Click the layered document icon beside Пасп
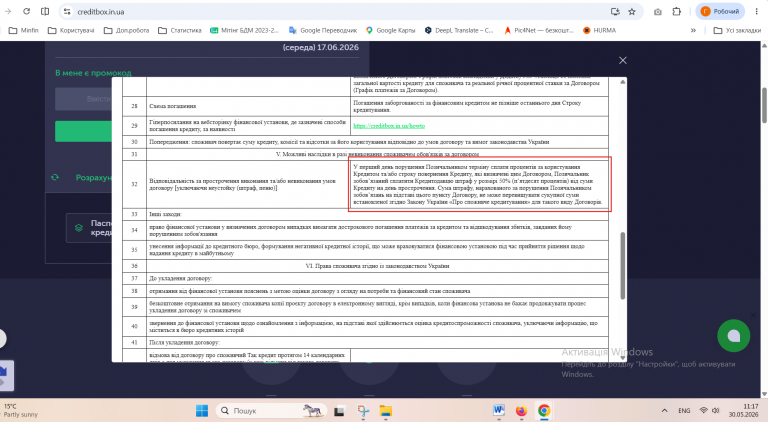 point(78,228)
